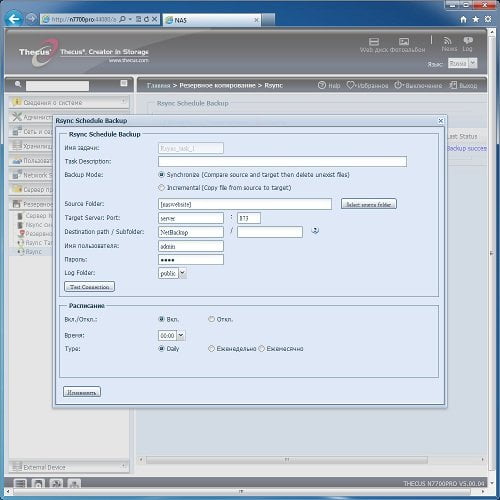
Task: Open the photo album icon
Action: tap(404, 42)
